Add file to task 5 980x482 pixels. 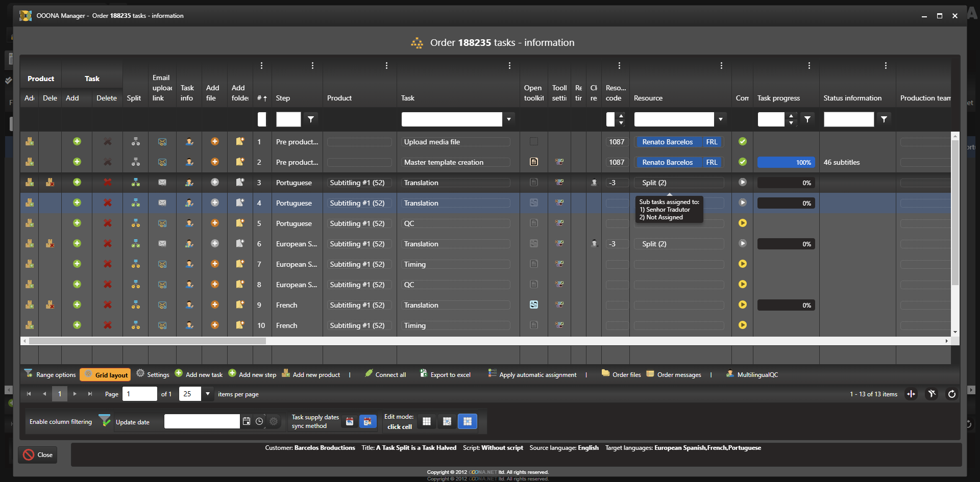[214, 223]
